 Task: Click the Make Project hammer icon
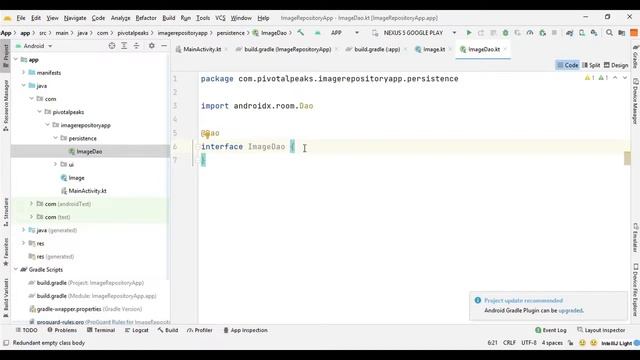click(x=301, y=33)
